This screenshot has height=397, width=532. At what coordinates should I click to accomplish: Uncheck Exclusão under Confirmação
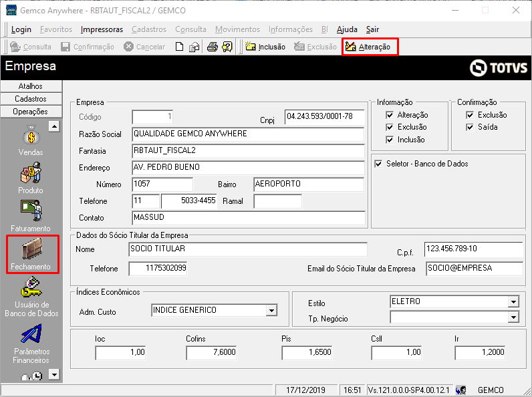coord(470,115)
